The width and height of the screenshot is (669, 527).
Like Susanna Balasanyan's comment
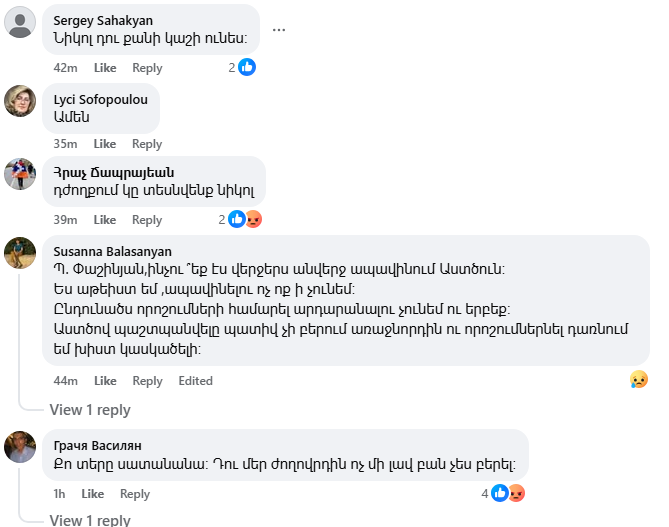105,381
